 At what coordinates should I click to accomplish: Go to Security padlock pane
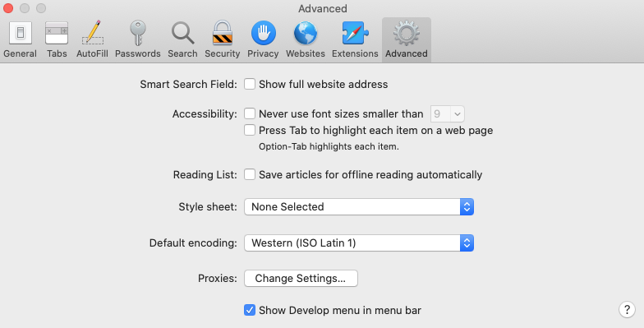[x=222, y=39]
